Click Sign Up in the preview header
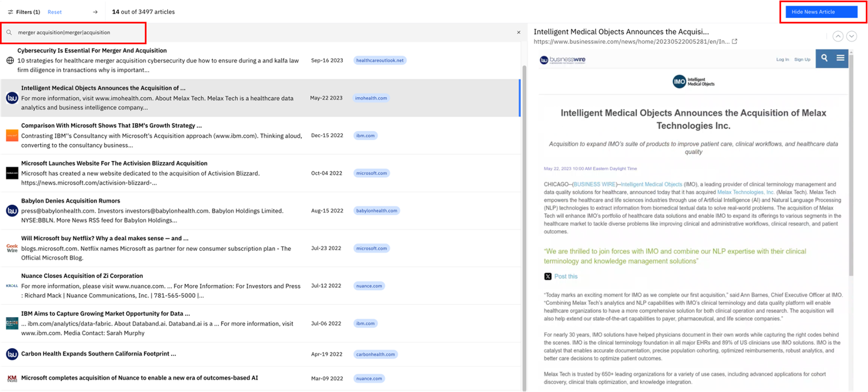Screen dimensions: 868x392 click(x=802, y=60)
